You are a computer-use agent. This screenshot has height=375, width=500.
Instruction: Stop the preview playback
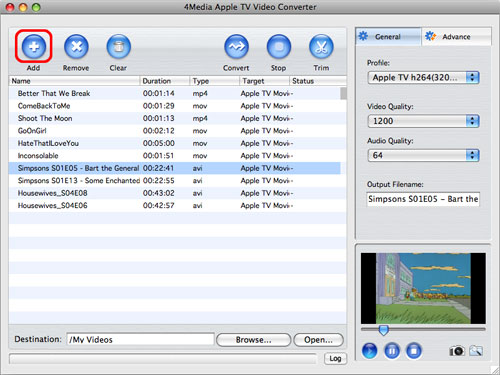click(414, 351)
